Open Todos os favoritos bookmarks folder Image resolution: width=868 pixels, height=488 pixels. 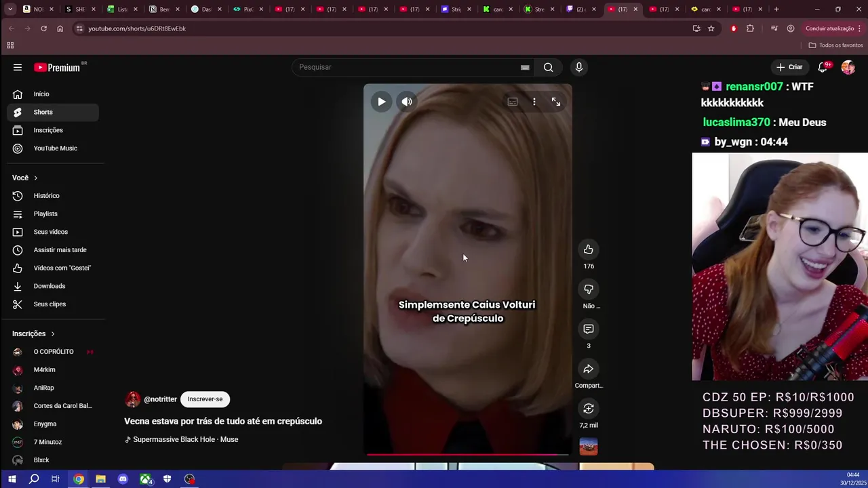(835, 45)
